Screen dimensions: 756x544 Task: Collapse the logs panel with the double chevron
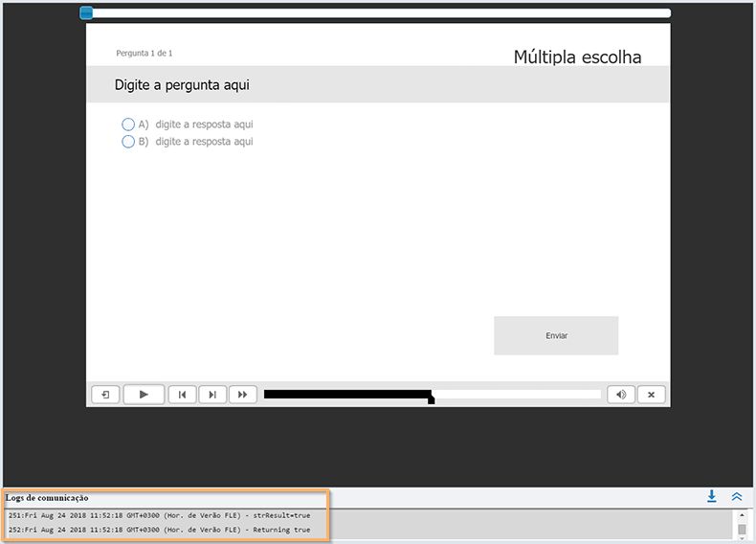pyautogui.click(x=737, y=496)
